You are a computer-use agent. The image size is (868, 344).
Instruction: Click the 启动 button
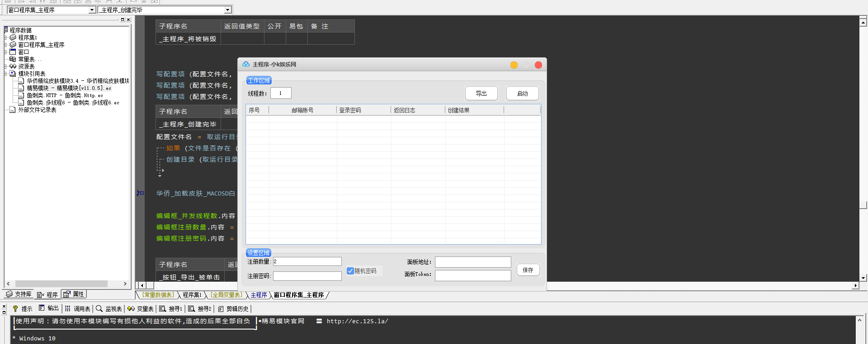(x=522, y=93)
